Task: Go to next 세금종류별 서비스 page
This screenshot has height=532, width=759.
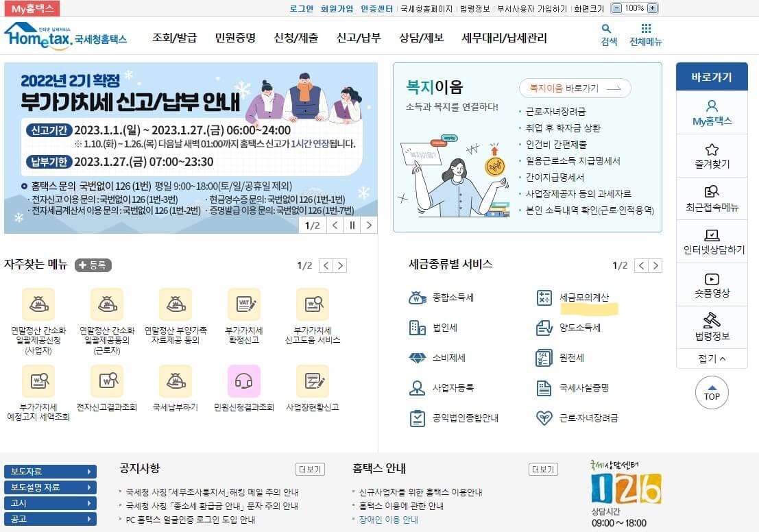Action: 655,266
